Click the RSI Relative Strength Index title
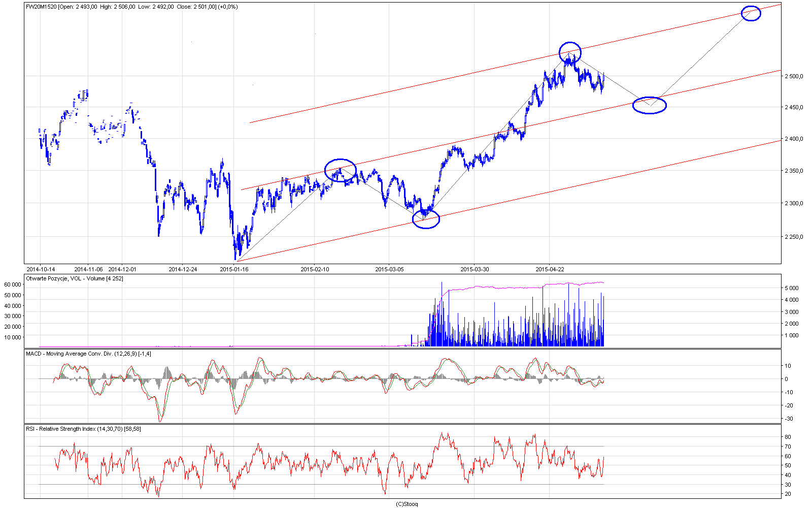Image resolution: width=812 pixels, height=508 pixels. coord(84,429)
